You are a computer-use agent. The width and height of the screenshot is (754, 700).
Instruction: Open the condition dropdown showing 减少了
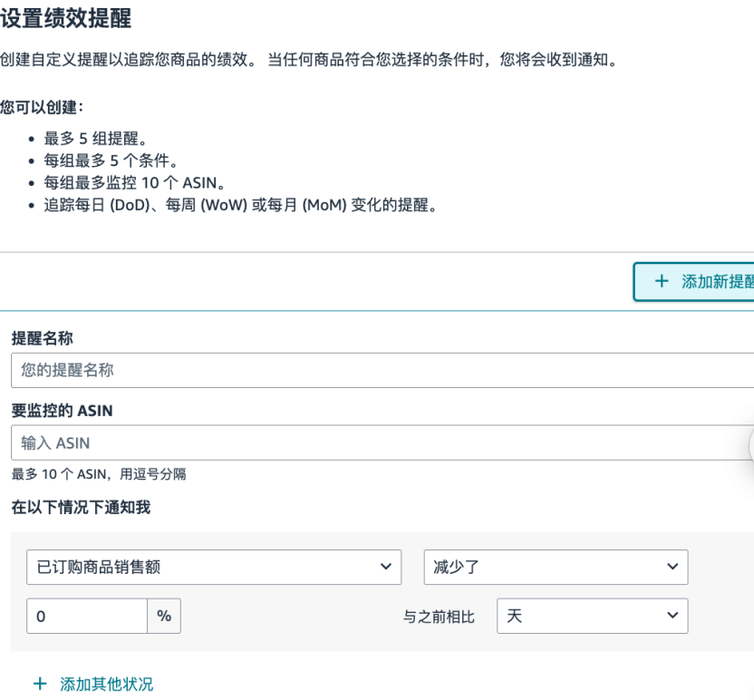point(556,567)
